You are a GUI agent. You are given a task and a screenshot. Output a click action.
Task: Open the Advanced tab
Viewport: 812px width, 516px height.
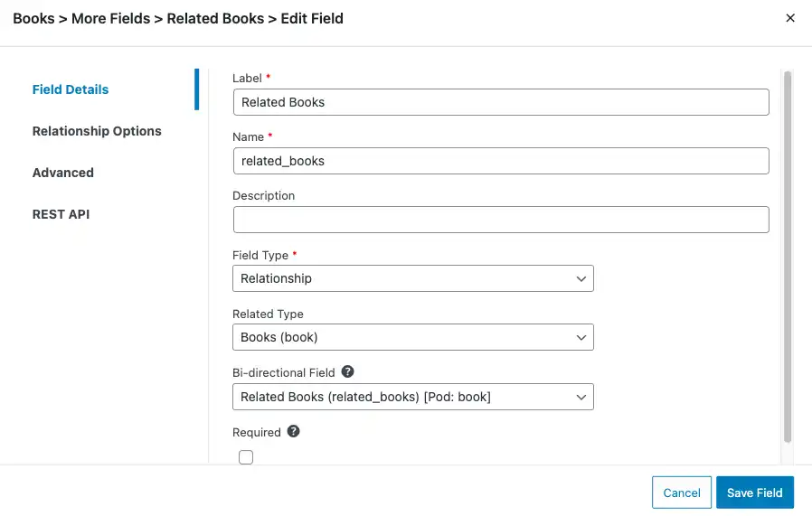click(63, 173)
